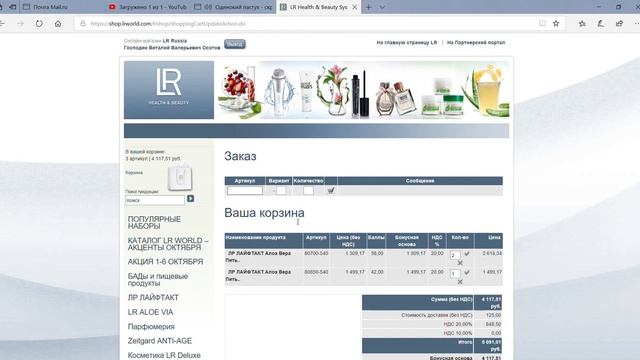640x360 pixels.
Task: Open the shopping cart bag icon
Action: pos(180,177)
